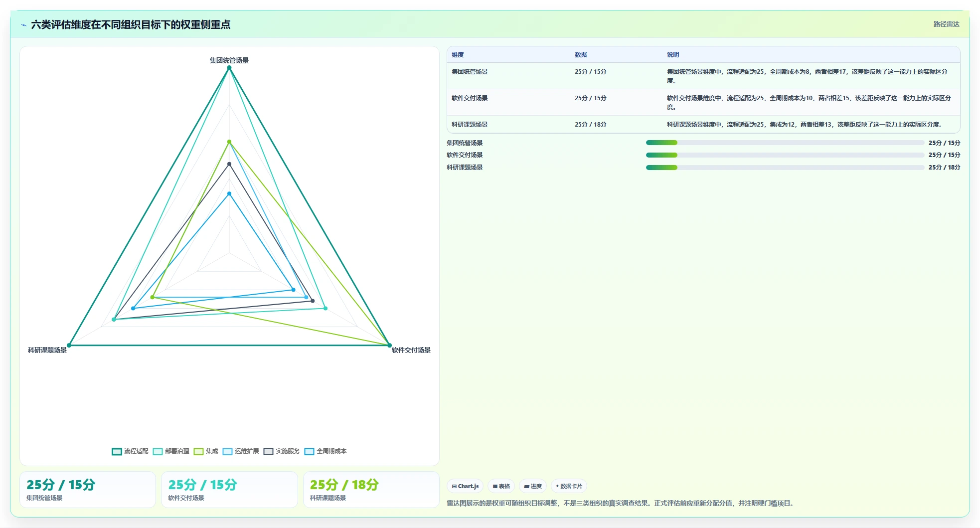Screen dimensions: 980x528
Task: Click the 集团统管场景 stat card
Action: pyautogui.click(x=88, y=490)
